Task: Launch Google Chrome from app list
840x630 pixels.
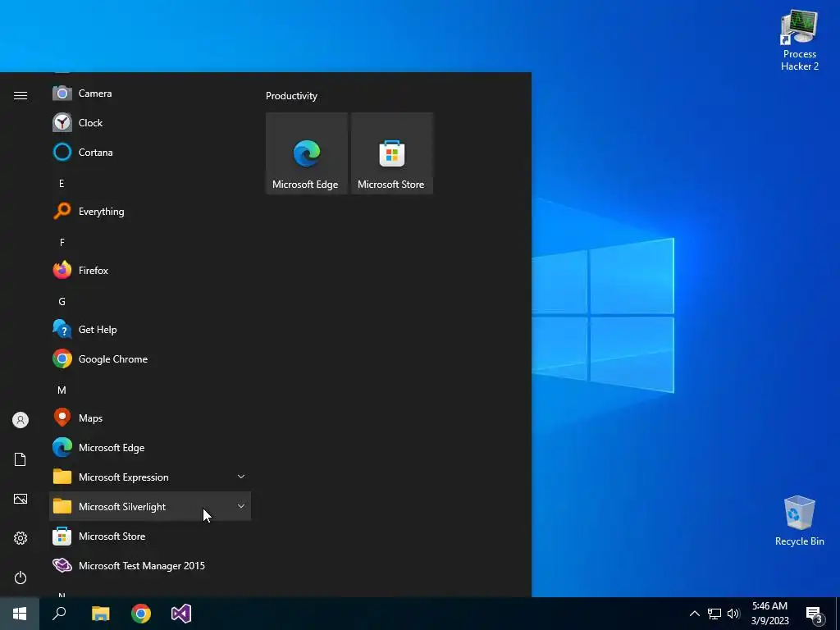Action: click(150, 359)
